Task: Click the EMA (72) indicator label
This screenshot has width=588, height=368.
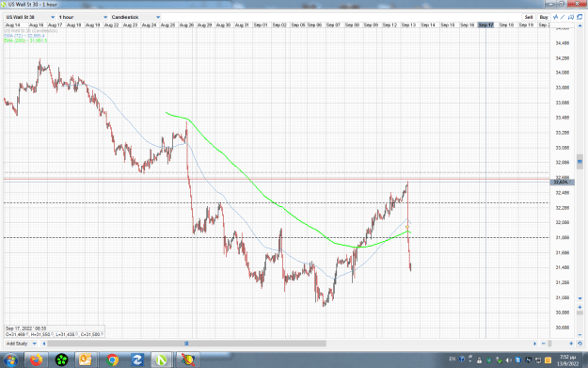Action: pos(24,36)
